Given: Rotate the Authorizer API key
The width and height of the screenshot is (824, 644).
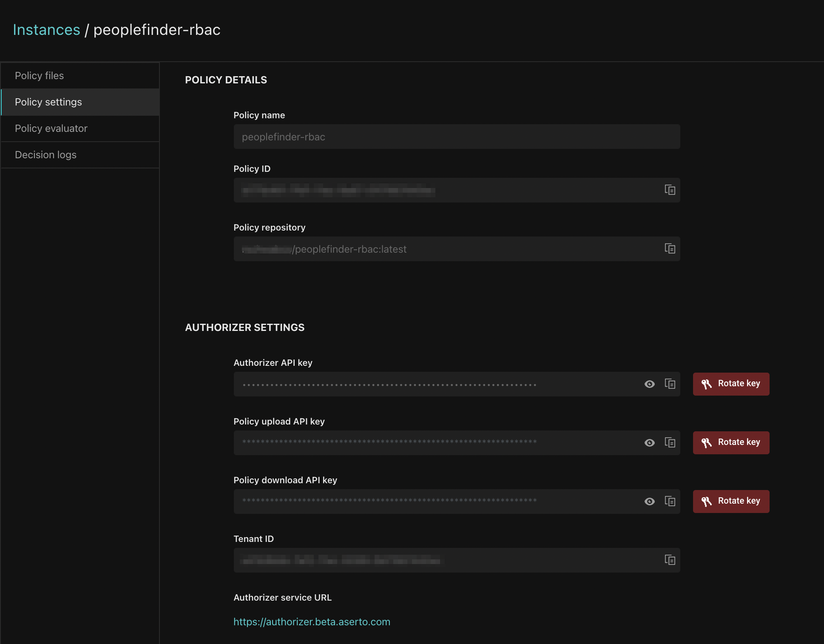Looking at the screenshot, I should (x=731, y=384).
